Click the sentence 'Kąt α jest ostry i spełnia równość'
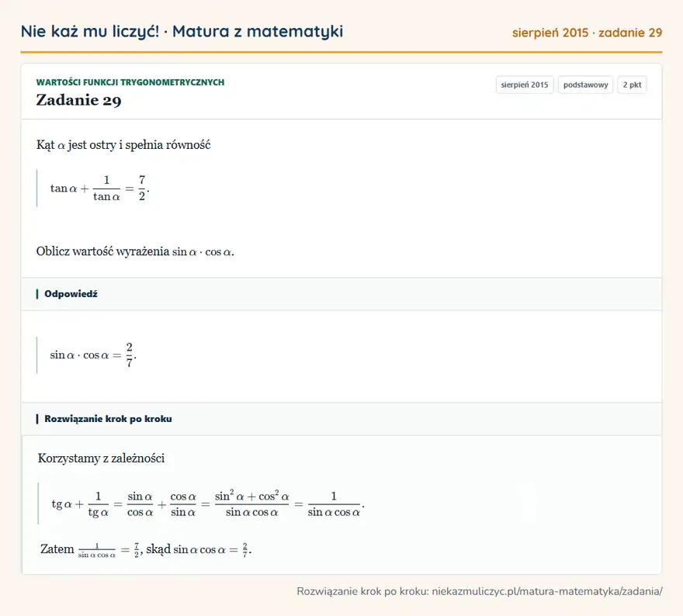Image resolution: width=683 pixels, height=616 pixels. (x=123, y=145)
